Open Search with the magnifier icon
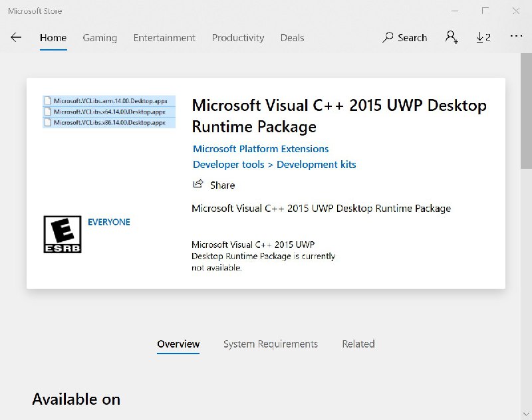532x420 pixels. tap(388, 38)
